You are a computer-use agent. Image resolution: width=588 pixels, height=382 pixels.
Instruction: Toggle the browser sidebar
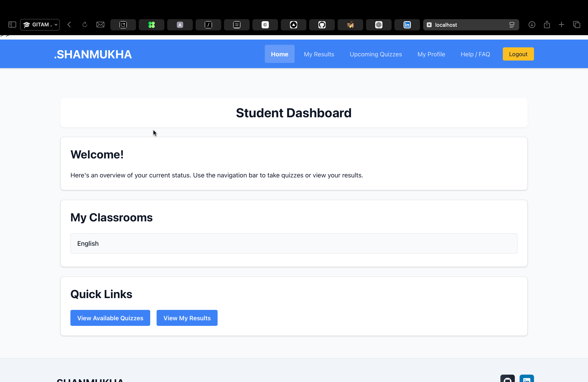(x=12, y=25)
